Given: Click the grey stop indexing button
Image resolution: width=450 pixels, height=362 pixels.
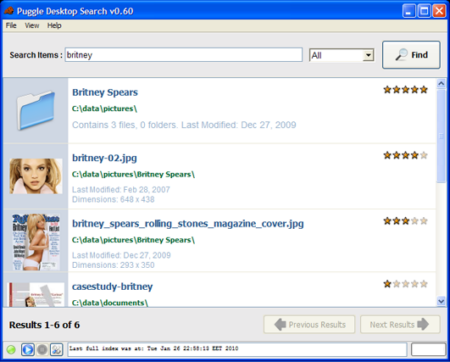Looking at the screenshot, I should pyautogui.click(x=42, y=349).
